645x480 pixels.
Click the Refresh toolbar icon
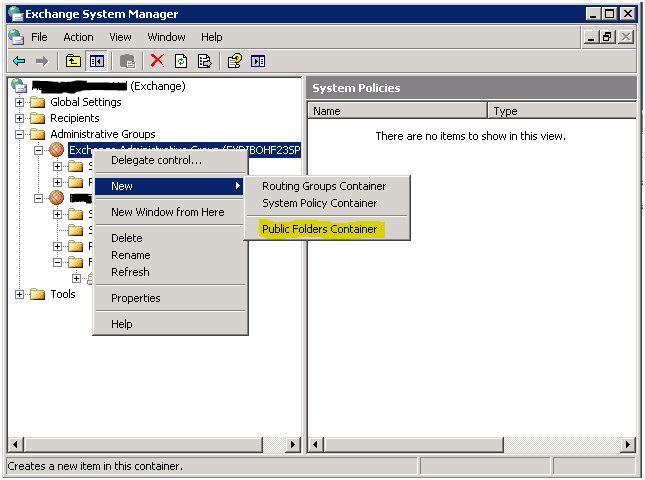181,61
